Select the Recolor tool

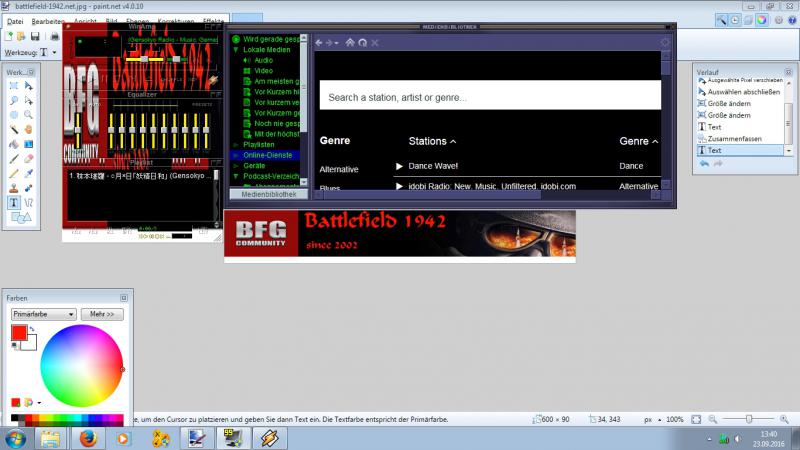(x=29, y=188)
